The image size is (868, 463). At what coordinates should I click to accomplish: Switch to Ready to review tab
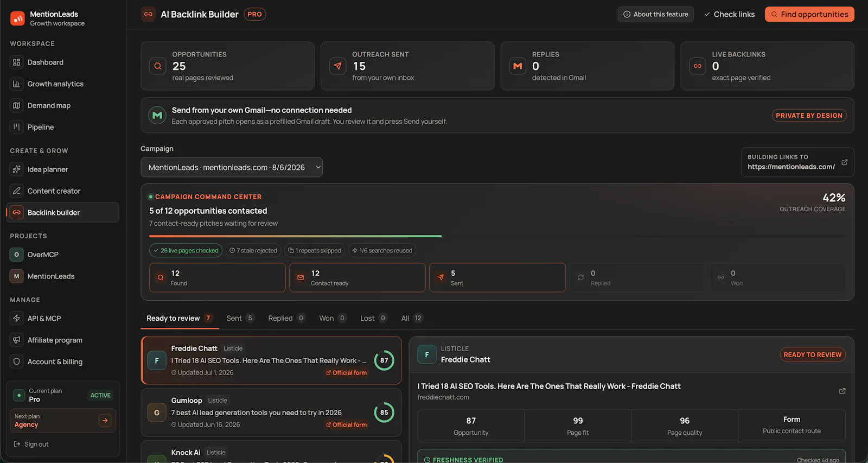point(180,318)
